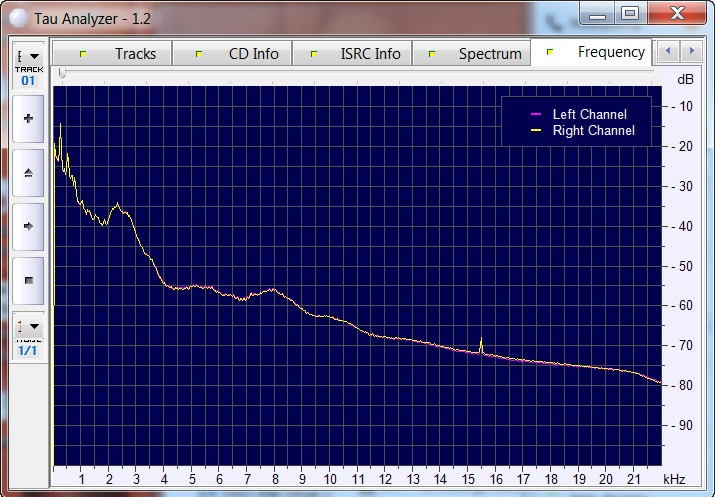Image resolution: width=715 pixels, height=497 pixels.
Task: Click the slider handle above the graph
Action: pos(62,73)
